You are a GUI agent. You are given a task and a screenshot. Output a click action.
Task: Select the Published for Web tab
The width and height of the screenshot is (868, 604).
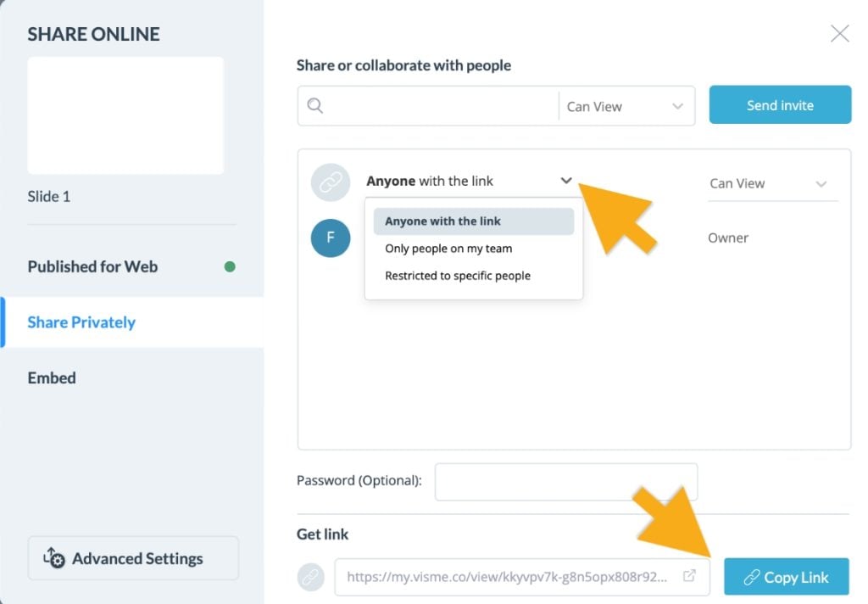click(x=92, y=266)
